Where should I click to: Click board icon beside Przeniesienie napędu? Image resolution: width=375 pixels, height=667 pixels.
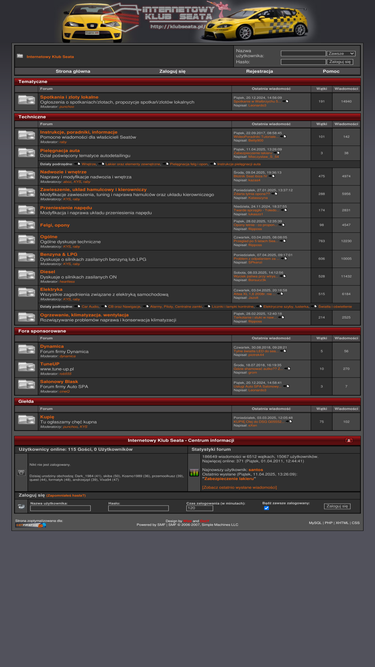click(x=26, y=210)
